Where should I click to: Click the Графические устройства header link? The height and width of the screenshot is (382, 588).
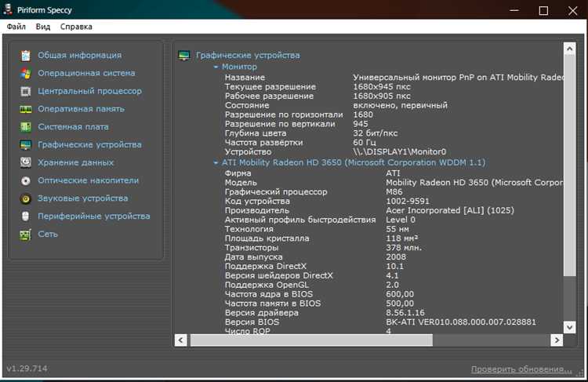click(x=248, y=55)
